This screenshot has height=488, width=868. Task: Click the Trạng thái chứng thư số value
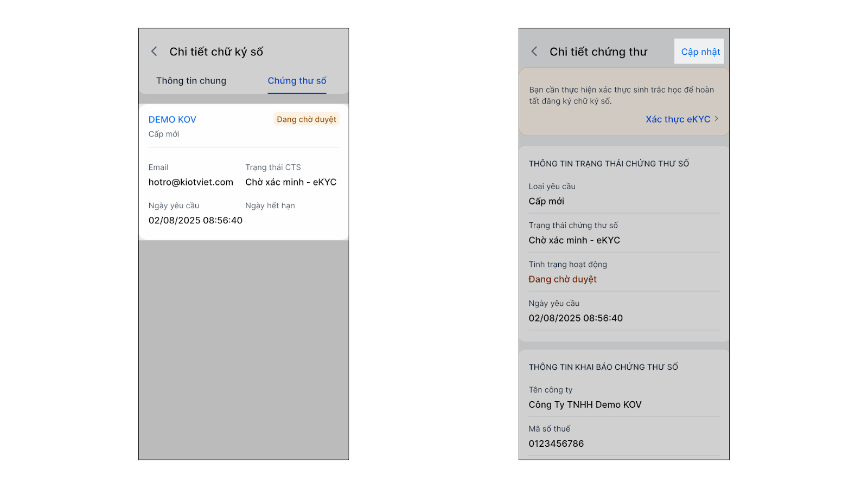pyautogui.click(x=574, y=240)
